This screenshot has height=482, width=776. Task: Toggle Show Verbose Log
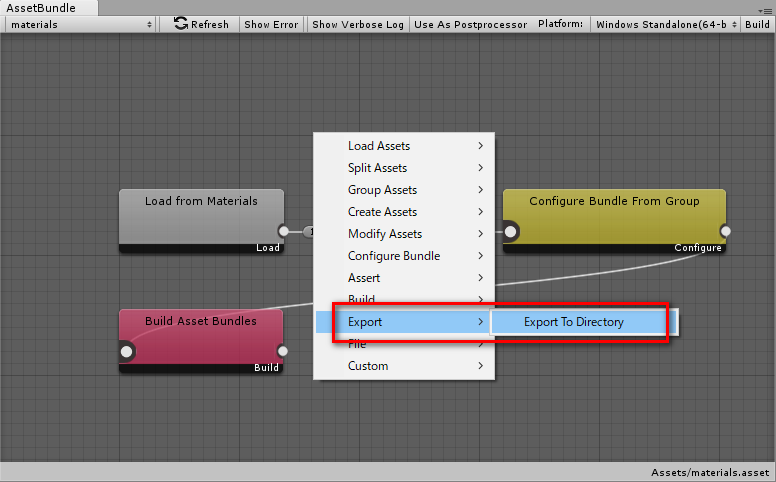pyautogui.click(x=358, y=24)
